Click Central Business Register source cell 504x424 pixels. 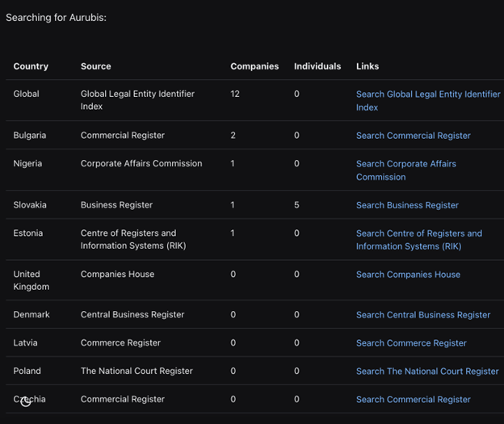(x=132, y=314)
